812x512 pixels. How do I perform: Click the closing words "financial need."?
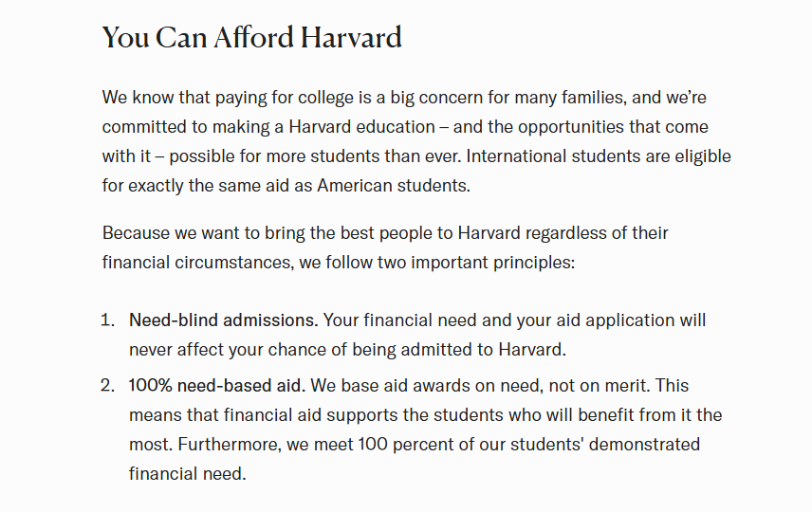tap(188, 474)
